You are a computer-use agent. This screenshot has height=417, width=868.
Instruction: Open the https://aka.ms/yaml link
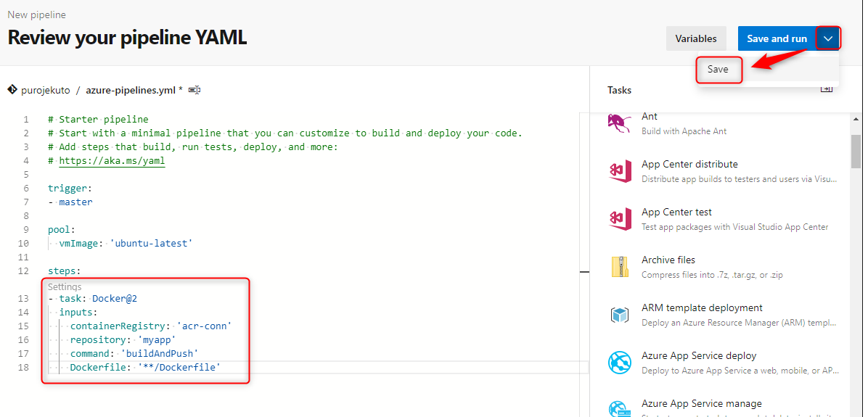pos(112,160)
